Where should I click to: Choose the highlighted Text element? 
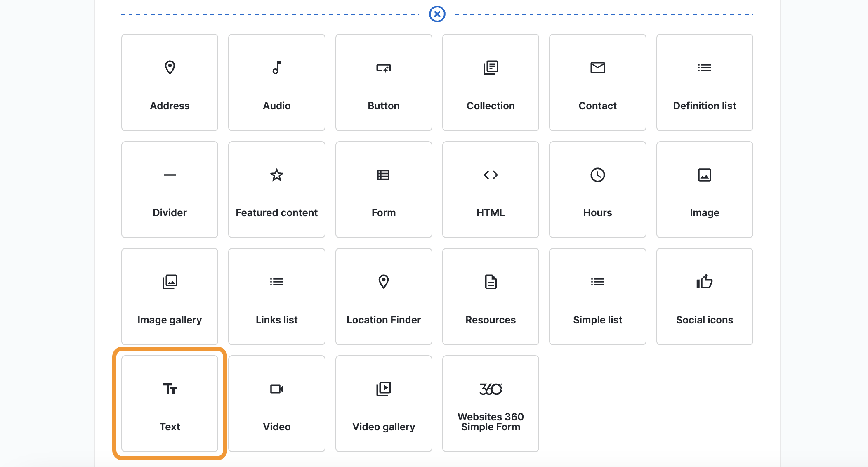click(170, 403)
